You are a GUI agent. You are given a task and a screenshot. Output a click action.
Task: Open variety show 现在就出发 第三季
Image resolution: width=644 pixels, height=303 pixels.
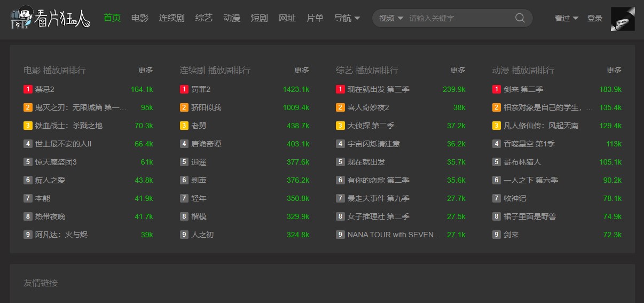(379, 89)
